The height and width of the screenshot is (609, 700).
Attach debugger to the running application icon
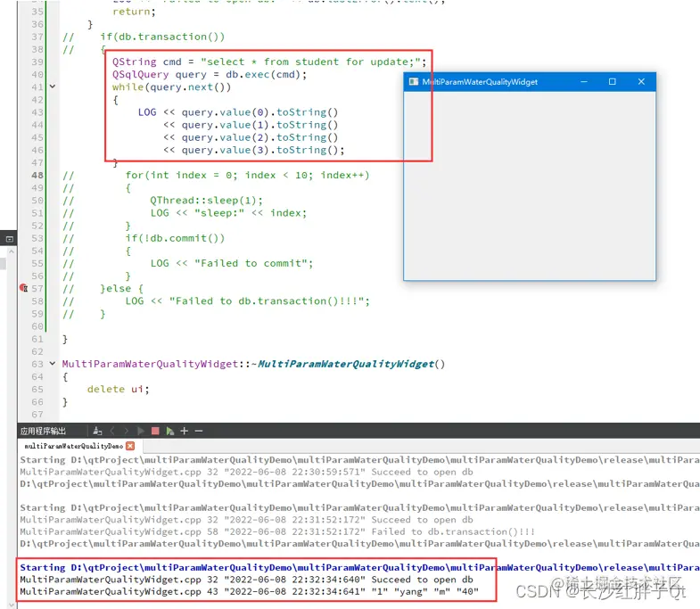(x=169, y=431)
